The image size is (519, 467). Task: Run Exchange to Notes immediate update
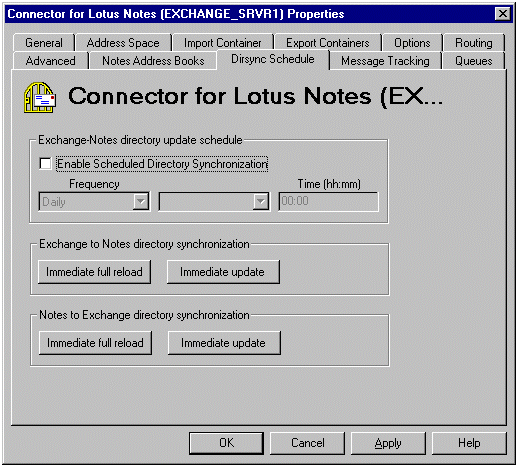coord(223,272)
